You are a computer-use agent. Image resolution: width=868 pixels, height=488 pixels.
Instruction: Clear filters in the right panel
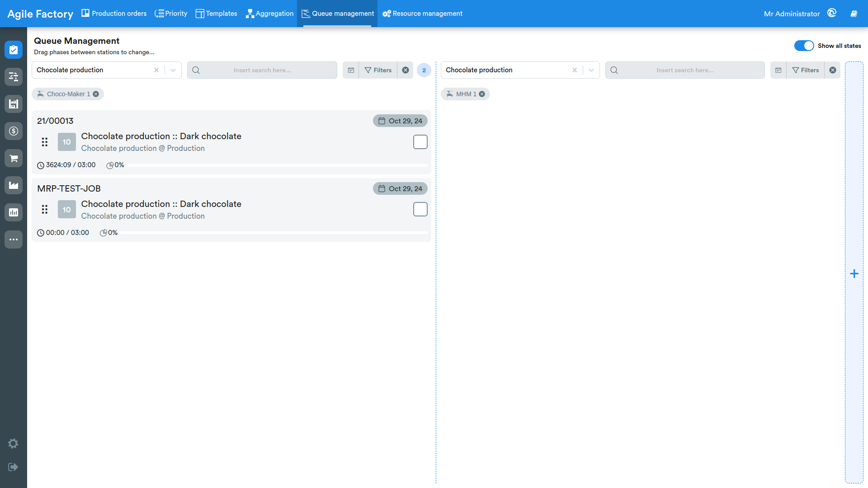tap(833, 70)
